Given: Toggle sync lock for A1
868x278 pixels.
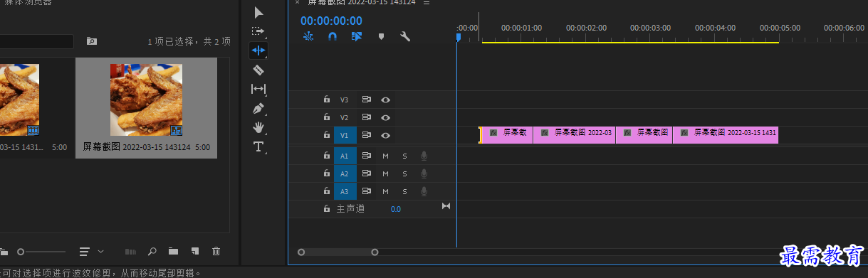Looking at the screenshot, I should coord(366,155).
